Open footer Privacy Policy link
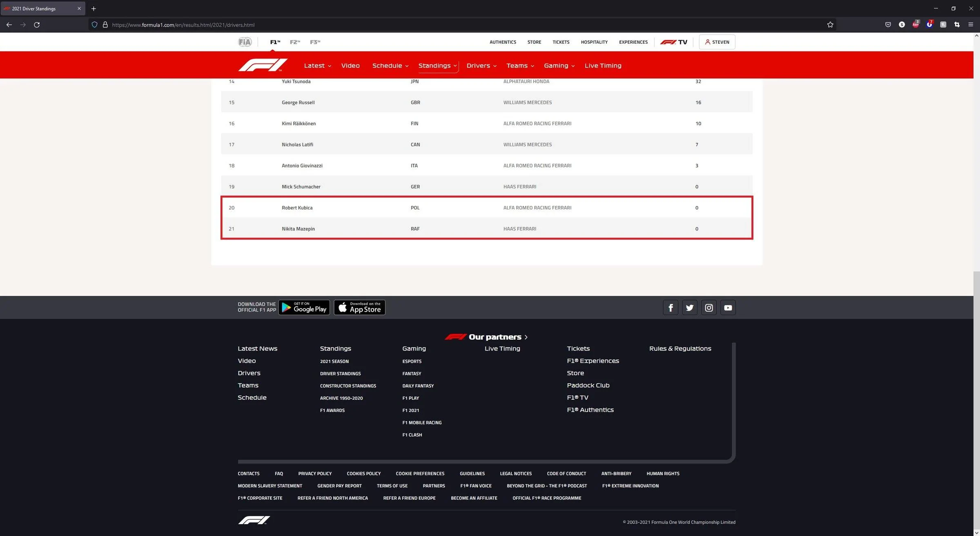Viewport: 980px width, 536px height. coord(315,474)
